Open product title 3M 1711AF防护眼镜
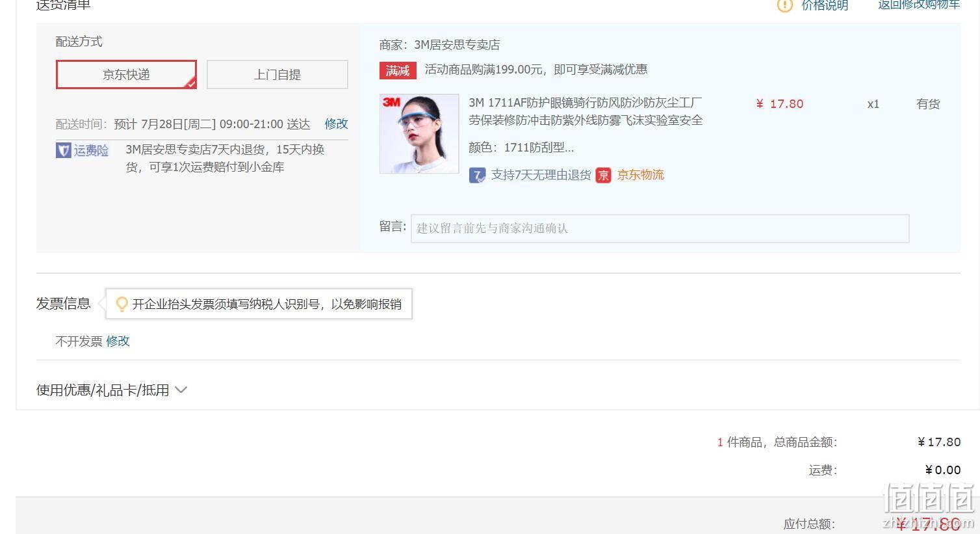The height and width of the screenshot is (534, 980). click(x=586, y=111)
